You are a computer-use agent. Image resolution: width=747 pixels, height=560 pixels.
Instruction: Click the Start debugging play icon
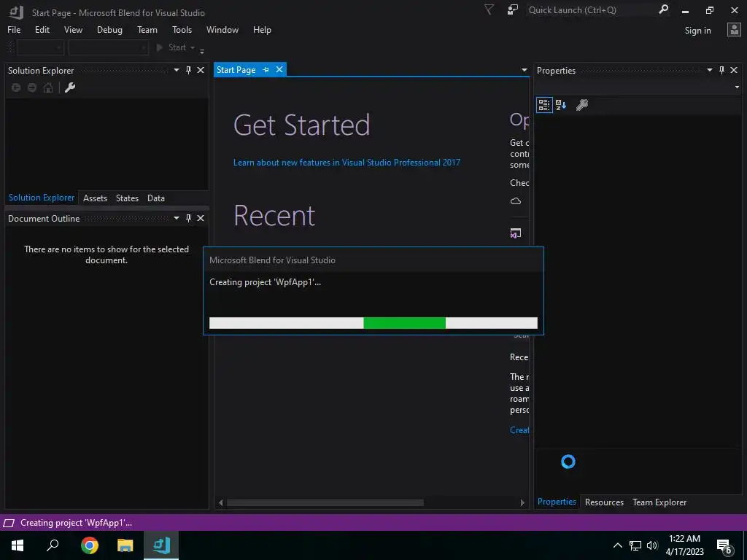coord(160,47)
